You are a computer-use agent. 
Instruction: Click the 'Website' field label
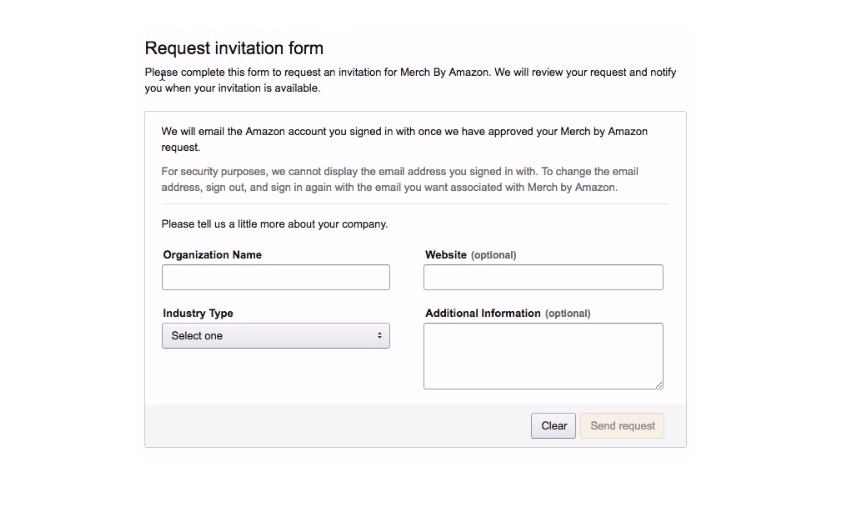click(x=446, y=255)
